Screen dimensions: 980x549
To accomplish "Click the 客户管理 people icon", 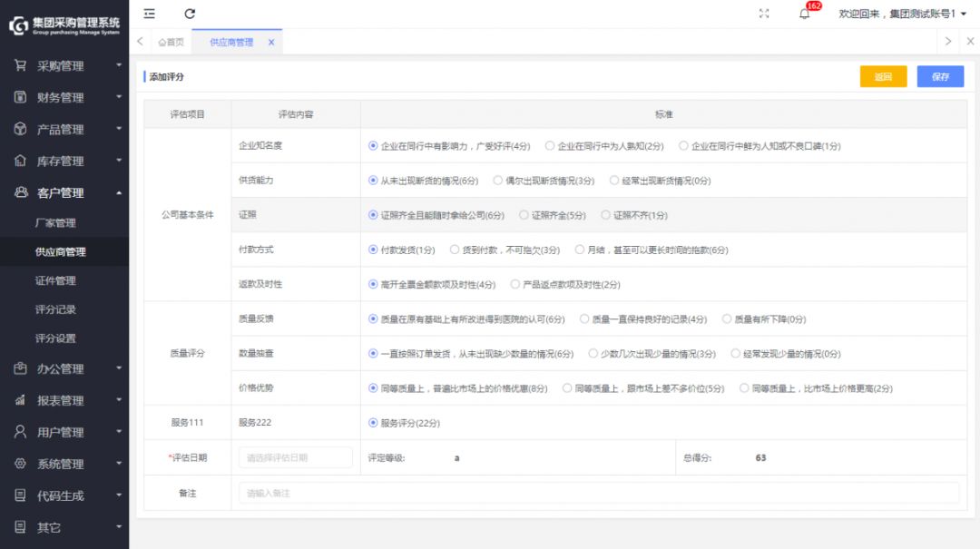I will pos(21,192).
